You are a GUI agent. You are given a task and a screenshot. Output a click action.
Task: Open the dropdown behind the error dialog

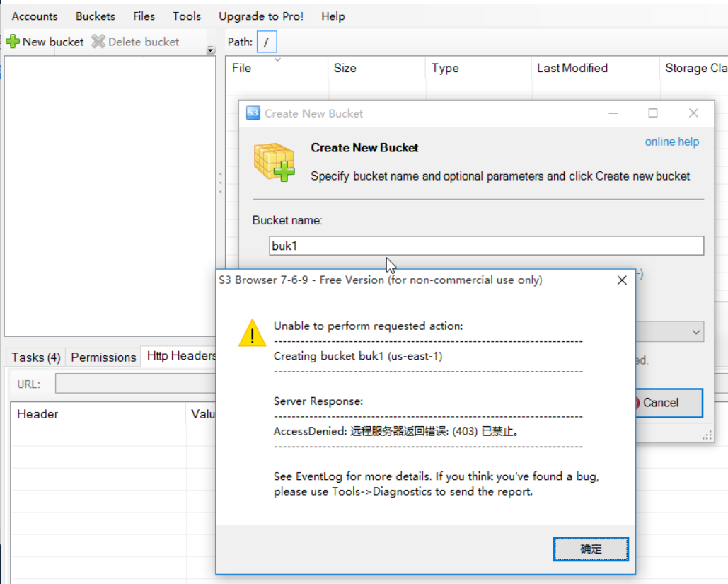[x=696, y=332]
